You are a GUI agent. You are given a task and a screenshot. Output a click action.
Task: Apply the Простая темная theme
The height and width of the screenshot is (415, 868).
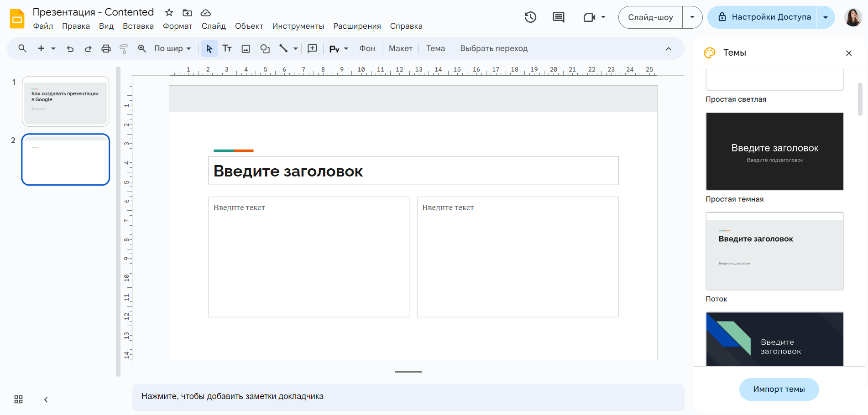tap(774, 151)
